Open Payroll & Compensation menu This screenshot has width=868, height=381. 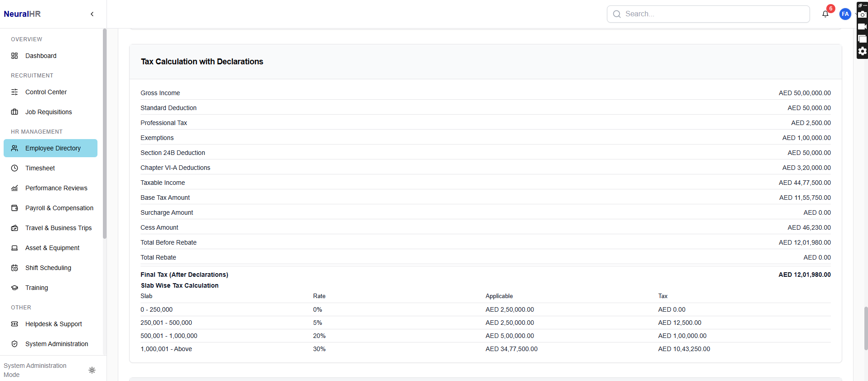[59, 208]
